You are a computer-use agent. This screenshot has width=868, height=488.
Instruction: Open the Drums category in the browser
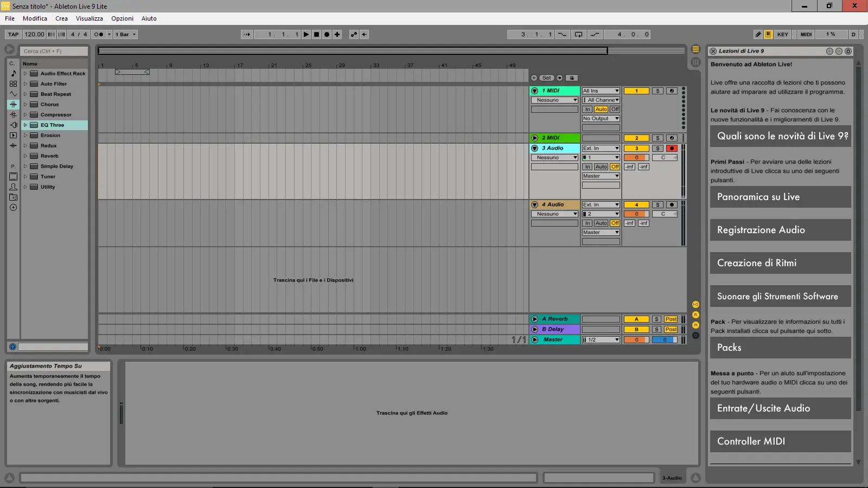pos(14,84)
